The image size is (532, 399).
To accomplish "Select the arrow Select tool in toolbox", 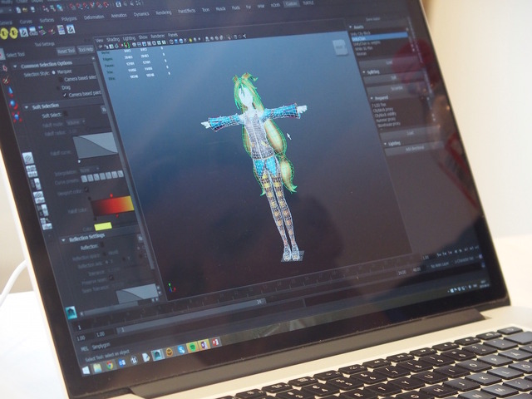I will (1, 55).
